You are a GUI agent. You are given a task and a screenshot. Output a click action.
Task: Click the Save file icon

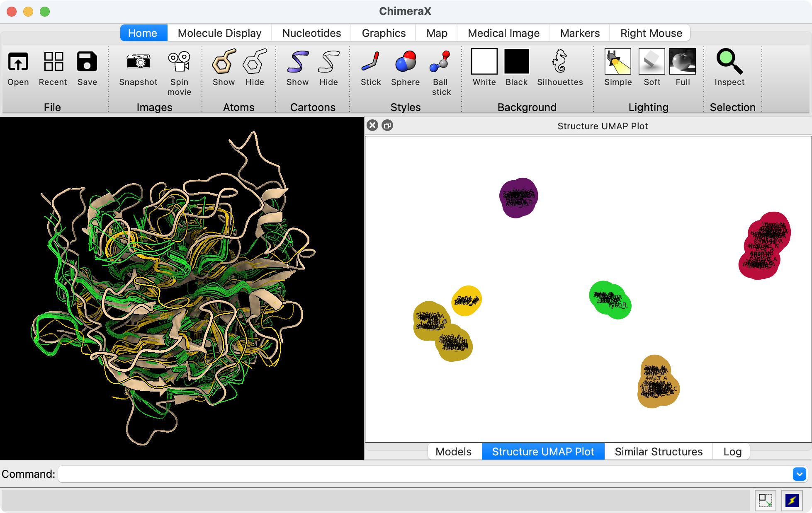click(x=87, y=62)
